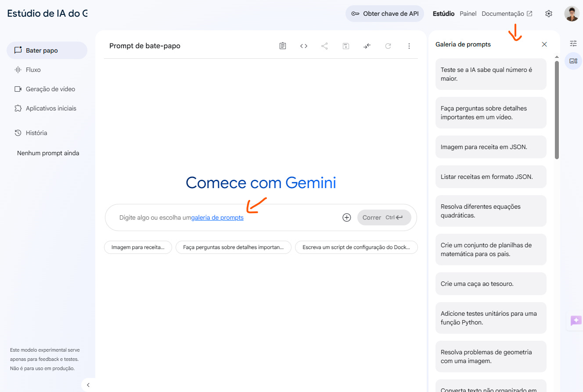Click the Docker configuration script chip
Viewport: 583px width, 392px height.
tap(356, 247)
